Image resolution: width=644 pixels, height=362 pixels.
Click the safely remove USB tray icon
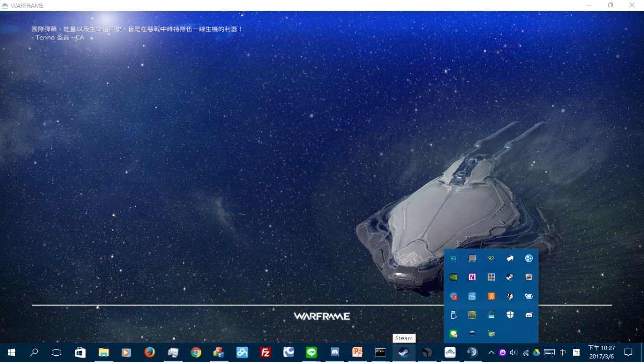pyautogui.click(x=453, y=315)
